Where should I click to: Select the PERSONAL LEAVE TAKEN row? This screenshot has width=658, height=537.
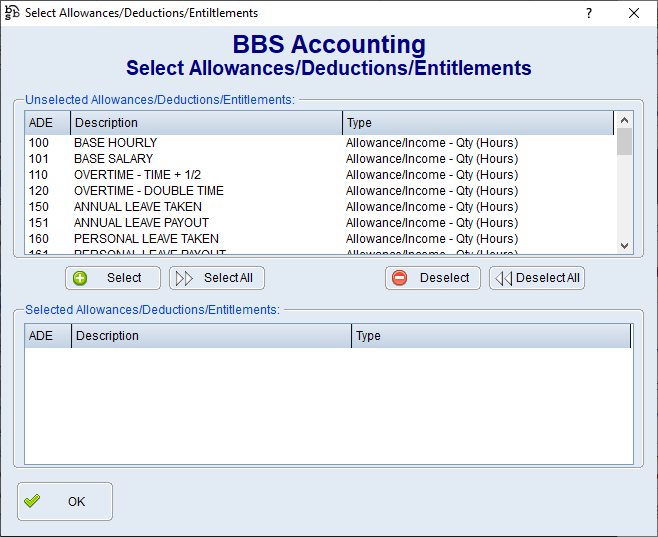(321, 238)
